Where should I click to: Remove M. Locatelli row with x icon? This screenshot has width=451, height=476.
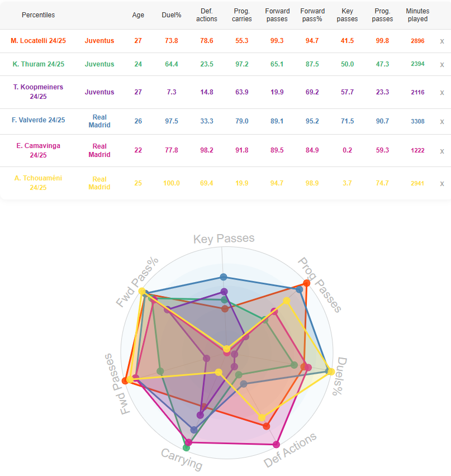pos(442,41)
